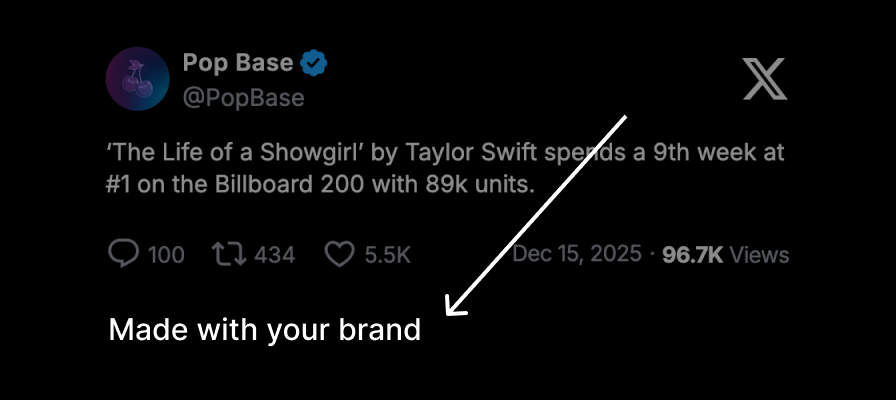Click the repost count 434
Viewport: 896px width, 400px height.
coord(274,255)
